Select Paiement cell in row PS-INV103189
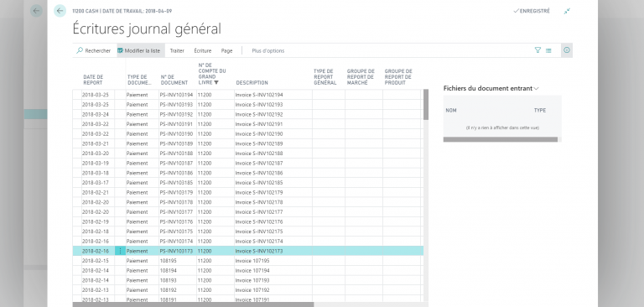Screen dimensions: 644x307 (x=142, y=143)
